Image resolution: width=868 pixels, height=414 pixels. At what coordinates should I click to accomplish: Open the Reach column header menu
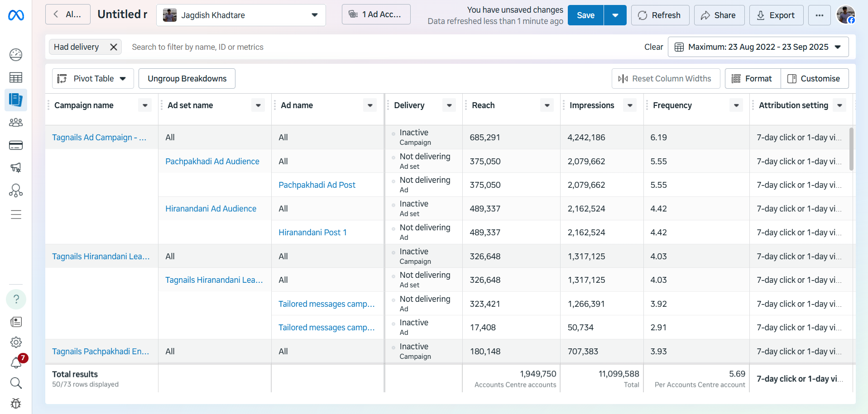click(547, 105)
